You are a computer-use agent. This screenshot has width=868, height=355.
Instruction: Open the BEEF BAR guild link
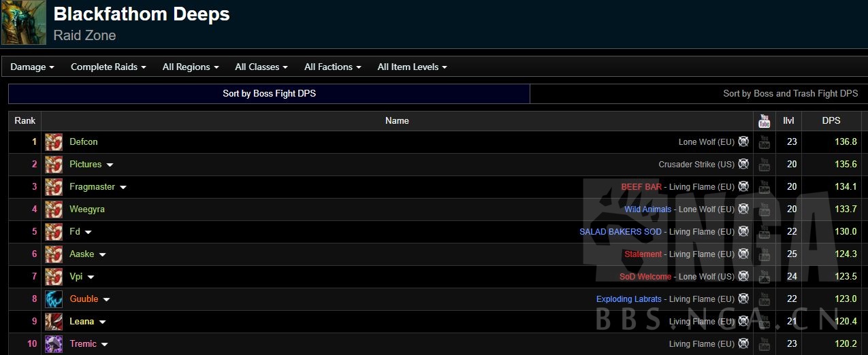coord(641,187)
